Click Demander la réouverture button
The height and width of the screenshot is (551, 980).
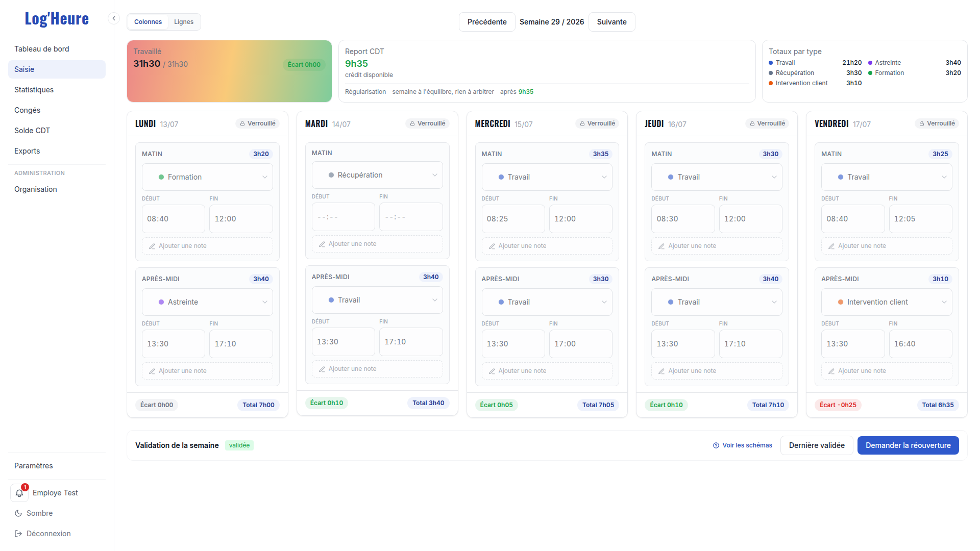[x=908, y=445]
